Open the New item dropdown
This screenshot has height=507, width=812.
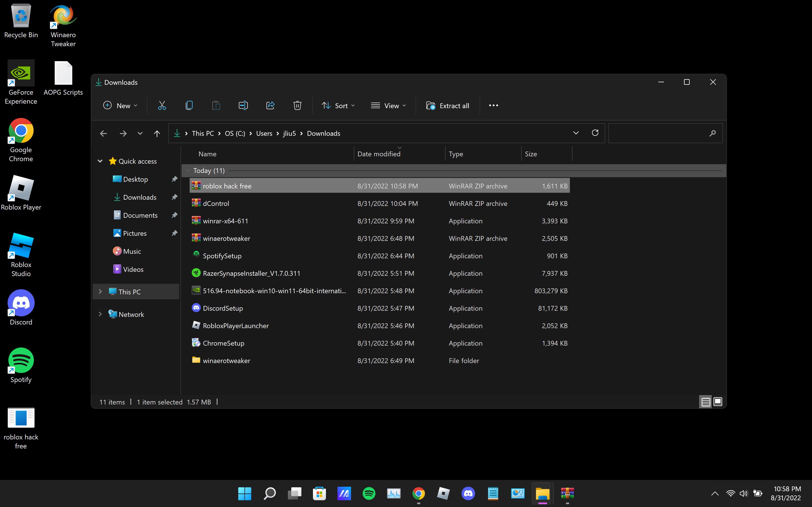click(x=120, y=106)
